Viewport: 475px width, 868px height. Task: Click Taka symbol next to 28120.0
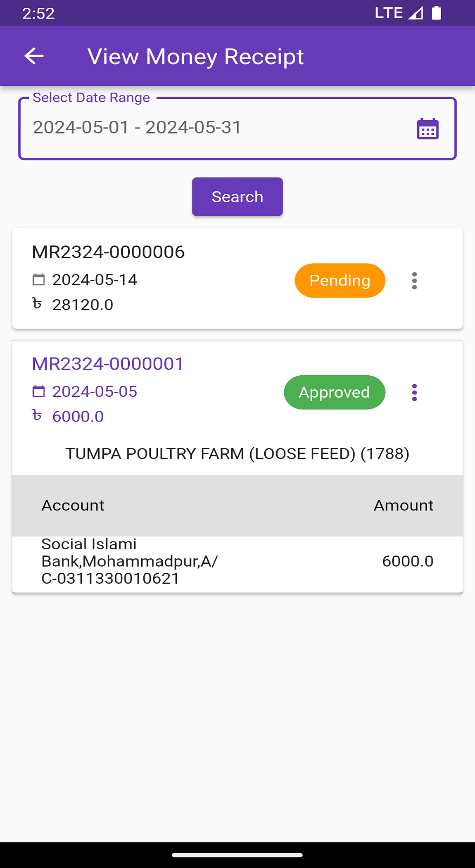tap(37, 304)
